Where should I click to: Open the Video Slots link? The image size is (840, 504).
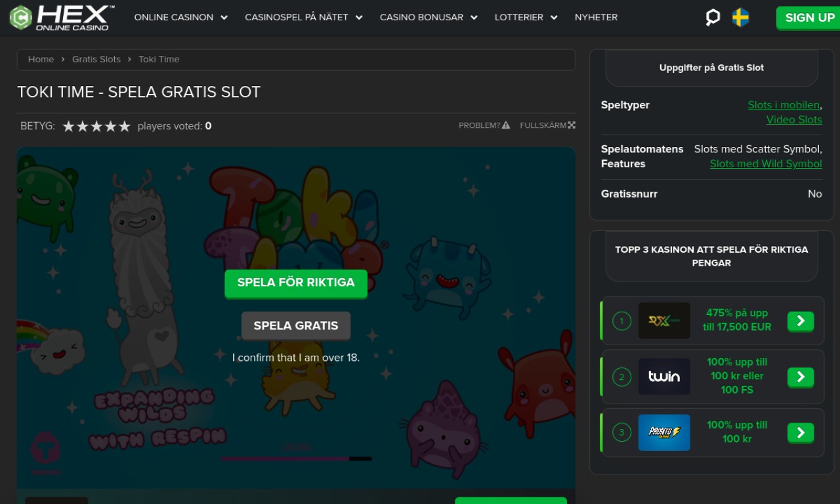[x=794, y=119]
